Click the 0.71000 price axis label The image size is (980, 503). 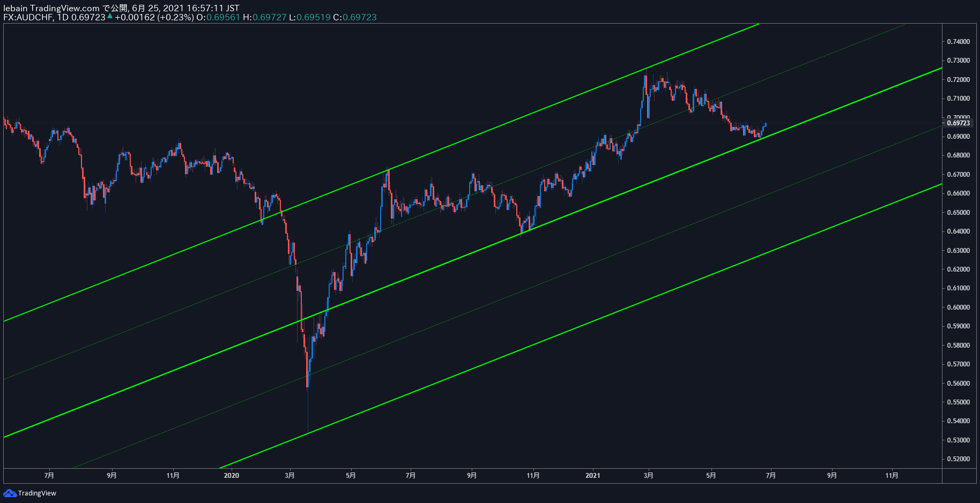click(959, 99)
